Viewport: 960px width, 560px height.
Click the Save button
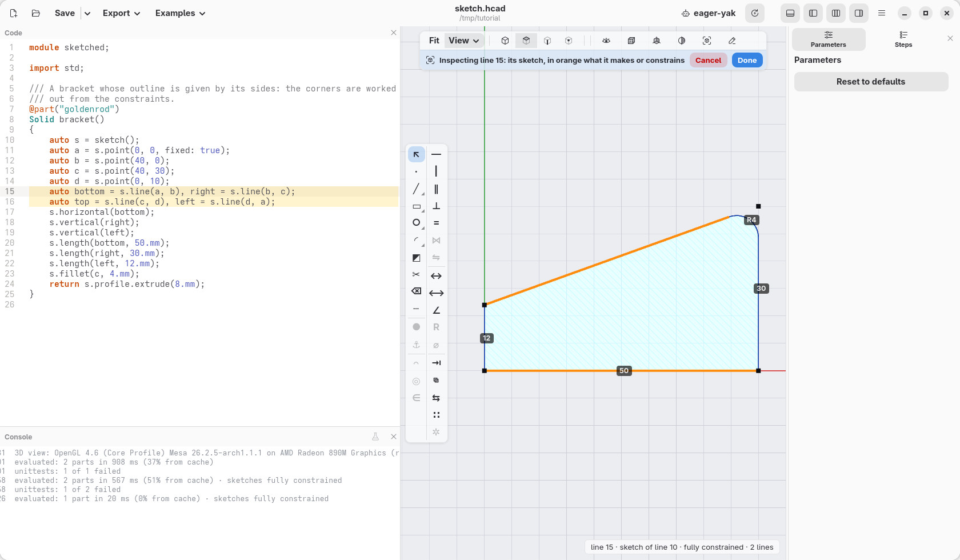65,13
